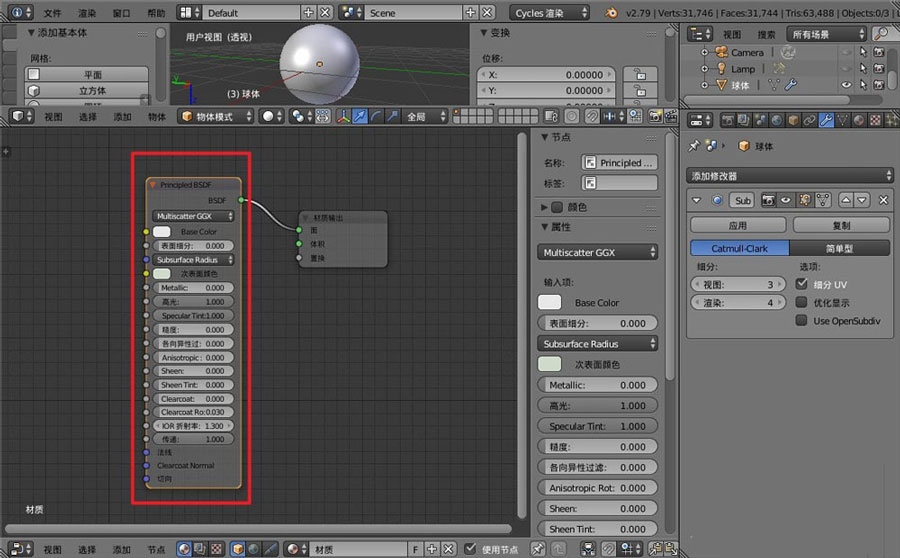Image resolution: width=900 pixels, height=558 pixels.
Task: Select the Catmull-Clark subdivision type
Action: pos(739,248)
